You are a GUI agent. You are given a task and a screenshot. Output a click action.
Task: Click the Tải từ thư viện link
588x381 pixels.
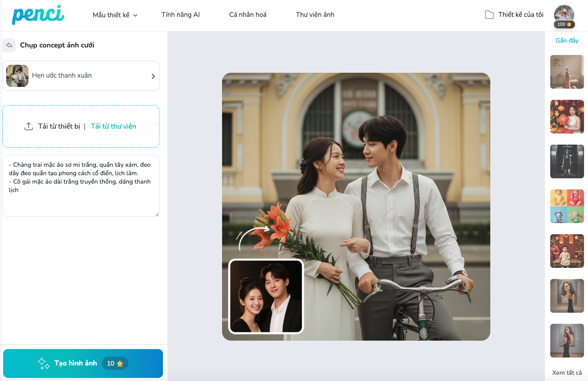pyautogui.click(x=113, y=126)
